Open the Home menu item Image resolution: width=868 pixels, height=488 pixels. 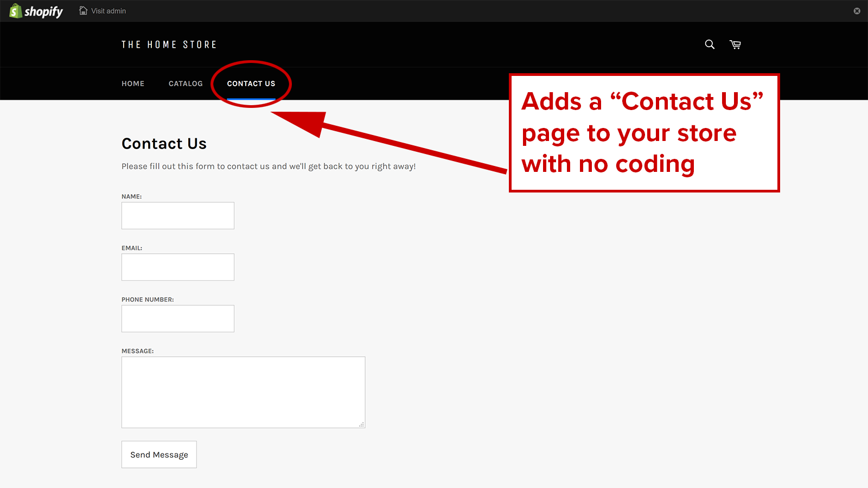[x=133, y=84]
